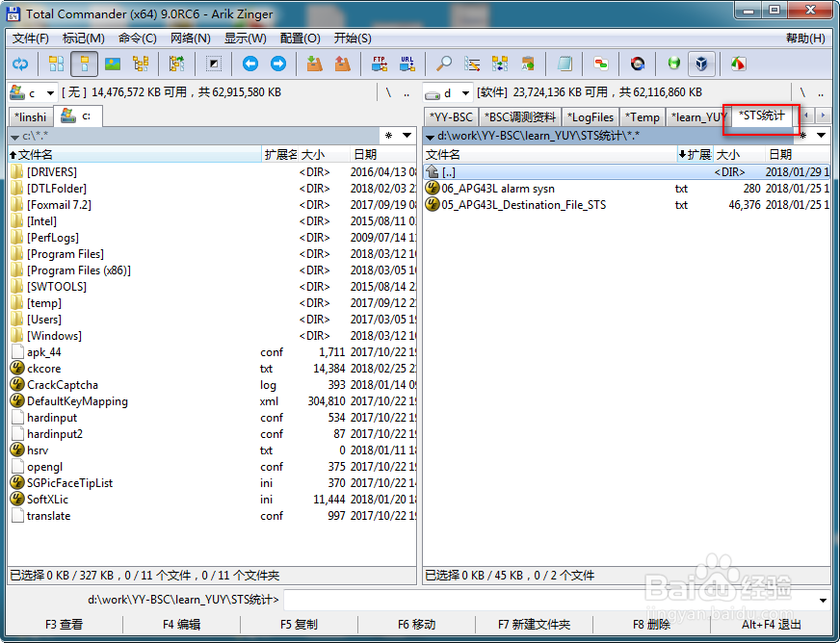Open the 标记(M) menu
This screenshot has width=840, height=643.
84,39
